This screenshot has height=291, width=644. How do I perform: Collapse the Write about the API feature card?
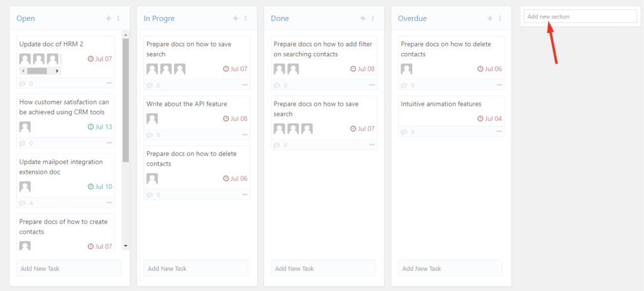[x=245, y=135]
